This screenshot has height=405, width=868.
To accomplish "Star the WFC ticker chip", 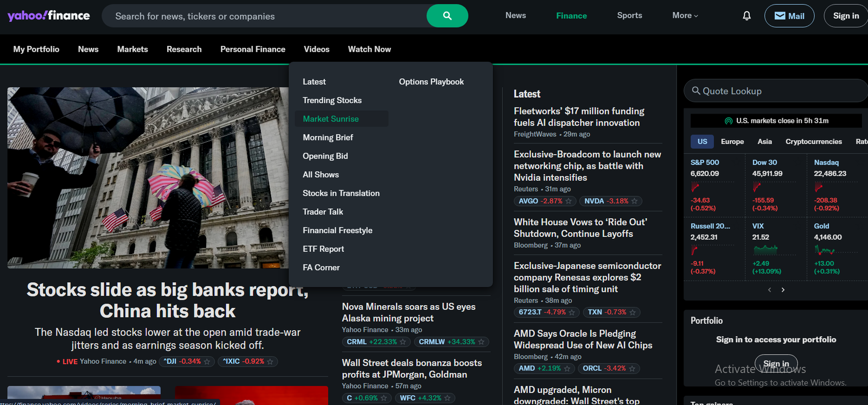I will click(448, 398).
